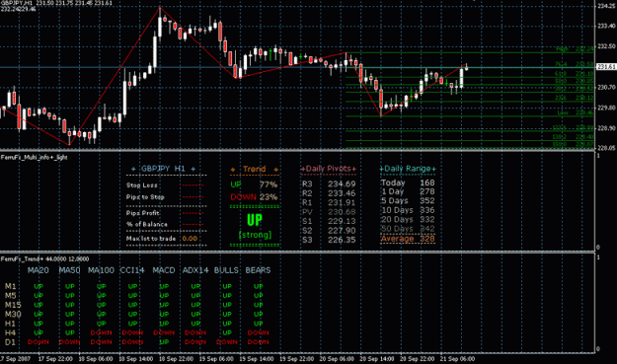Click the 1 Day range value 278
This screenshot has width=617, height=364.
pos(427,191)
